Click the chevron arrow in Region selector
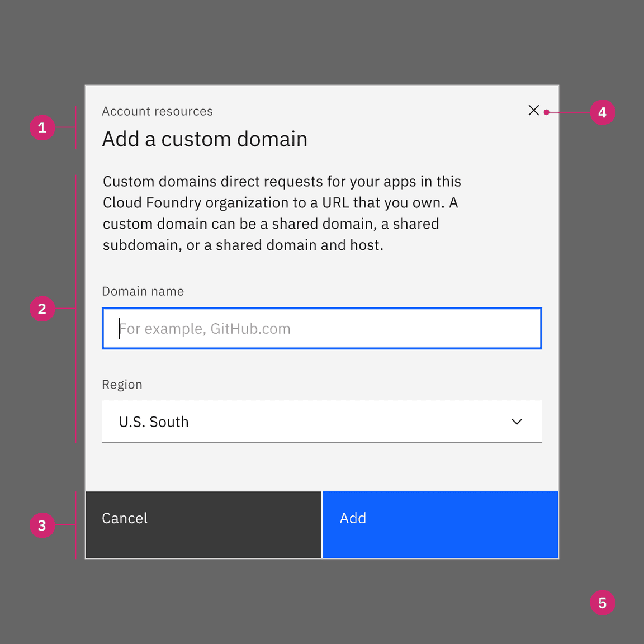 tap(517, 422)
